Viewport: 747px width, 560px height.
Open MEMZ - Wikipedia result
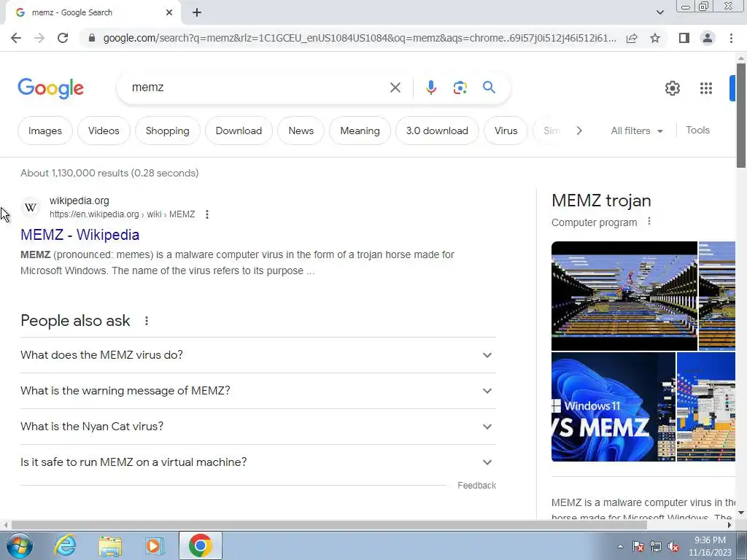[80, 235]
